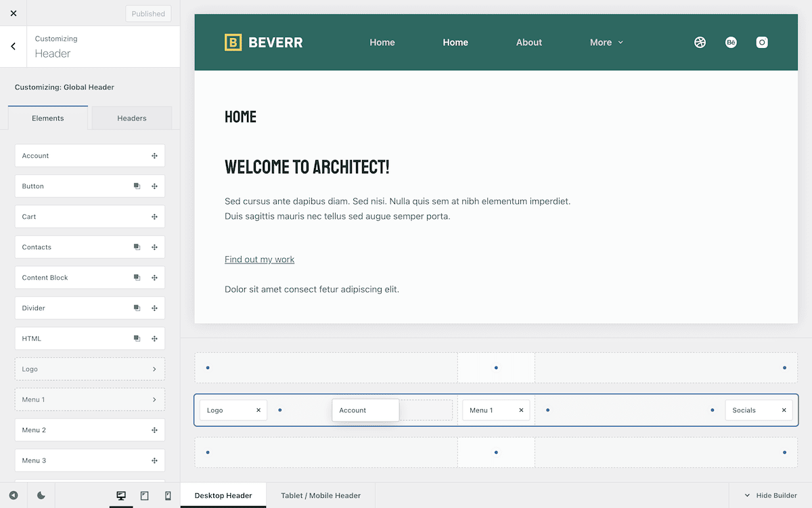Click the move handle on Account element
The image size is (812, 508).
pos(154,156)
